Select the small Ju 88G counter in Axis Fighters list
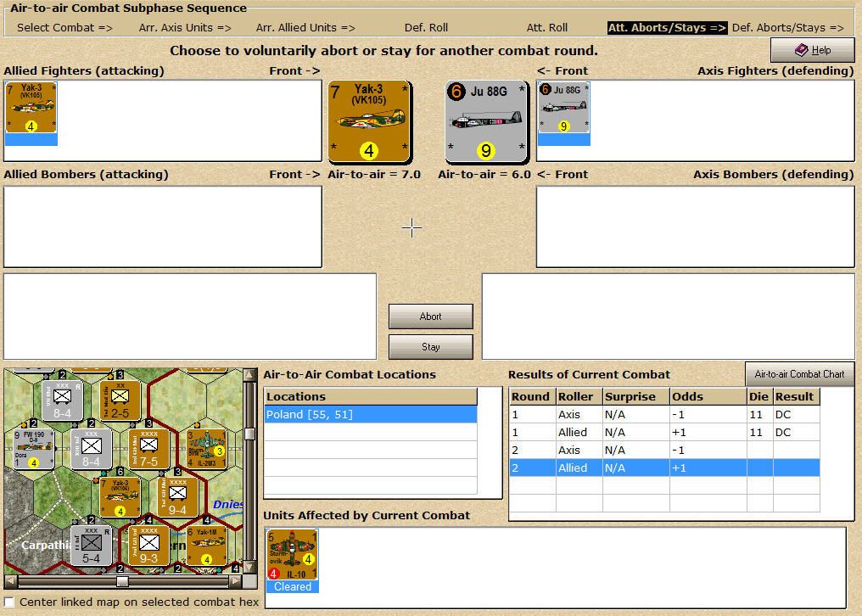 pyautogui.click(x=563, y=108)
